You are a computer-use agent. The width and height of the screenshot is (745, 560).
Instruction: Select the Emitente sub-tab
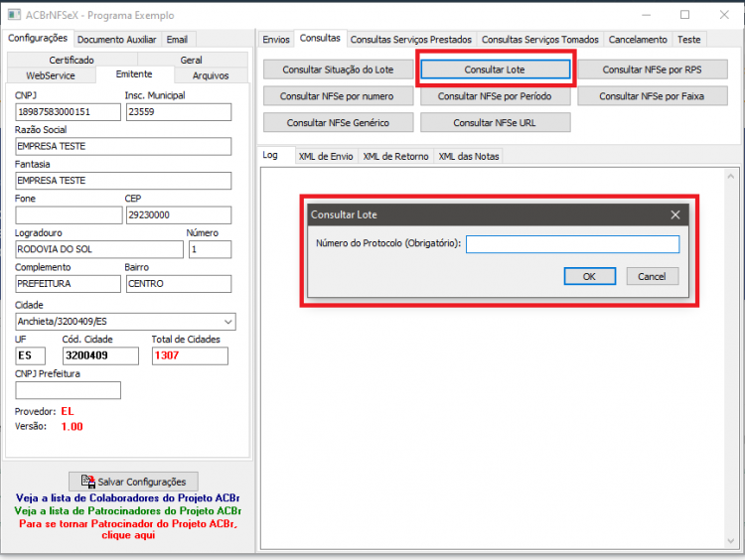pos(134,74)
